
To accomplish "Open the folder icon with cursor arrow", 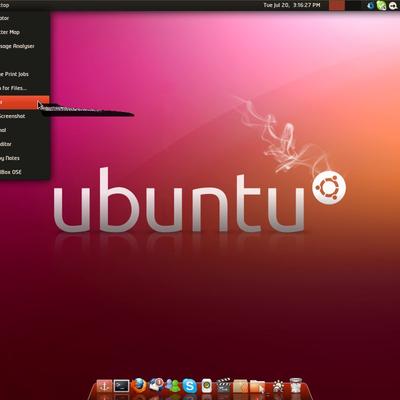I will click(x=257, y=387).
